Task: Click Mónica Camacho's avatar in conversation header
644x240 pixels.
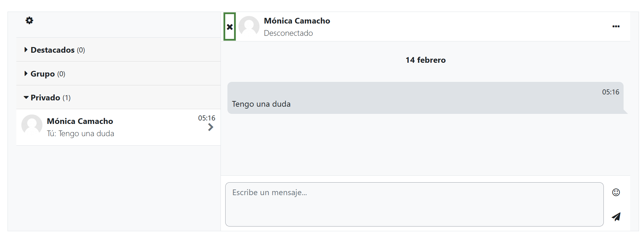Action: click(x=249, y=27)
